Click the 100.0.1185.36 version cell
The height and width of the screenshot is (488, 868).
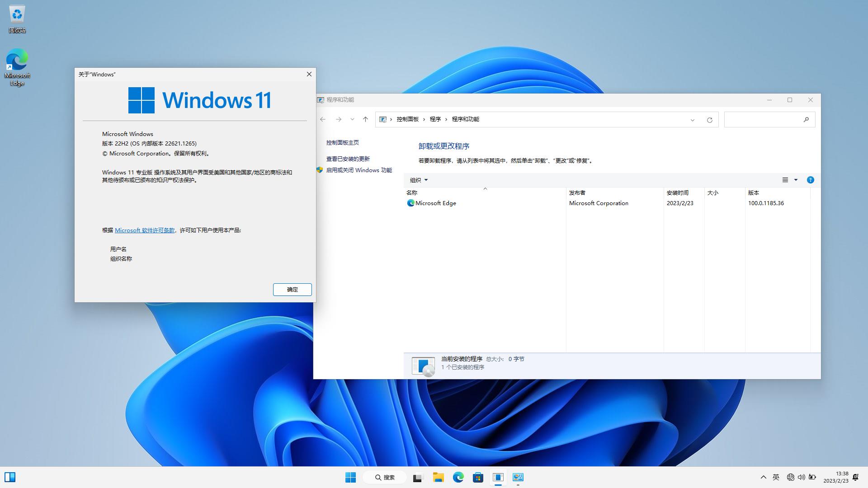(766, 203)
